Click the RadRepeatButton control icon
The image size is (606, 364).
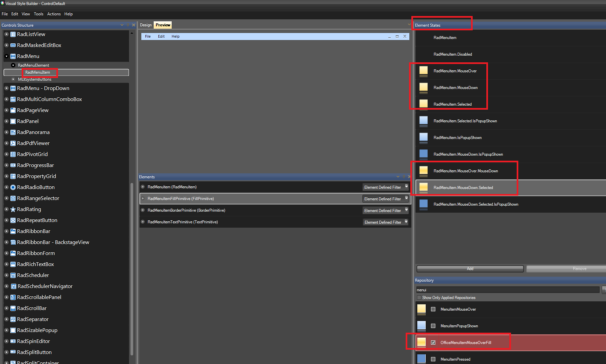point(13,220)
